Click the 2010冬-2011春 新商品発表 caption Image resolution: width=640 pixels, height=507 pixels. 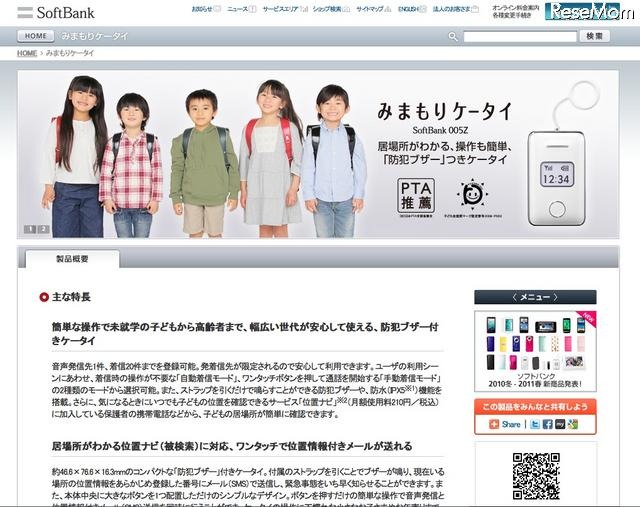coord(535,384)
